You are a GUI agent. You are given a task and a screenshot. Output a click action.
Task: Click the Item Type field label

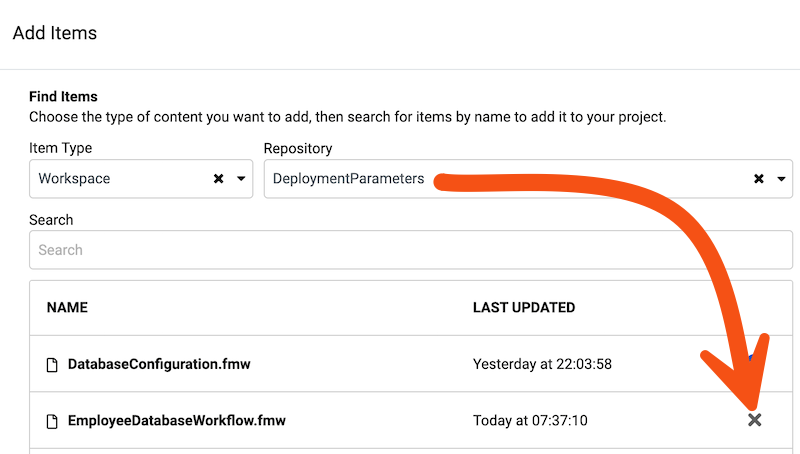(61, 148)
